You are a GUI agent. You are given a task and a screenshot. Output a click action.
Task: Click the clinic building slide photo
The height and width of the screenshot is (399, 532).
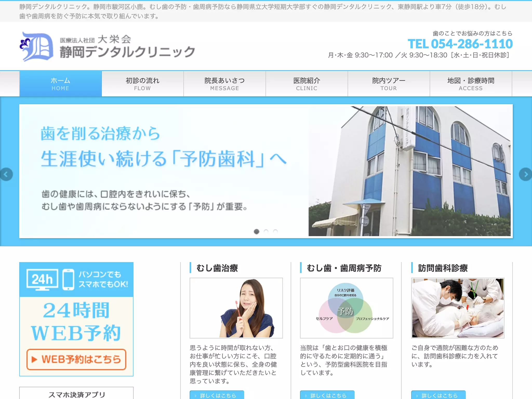click(x=410, y=171)
